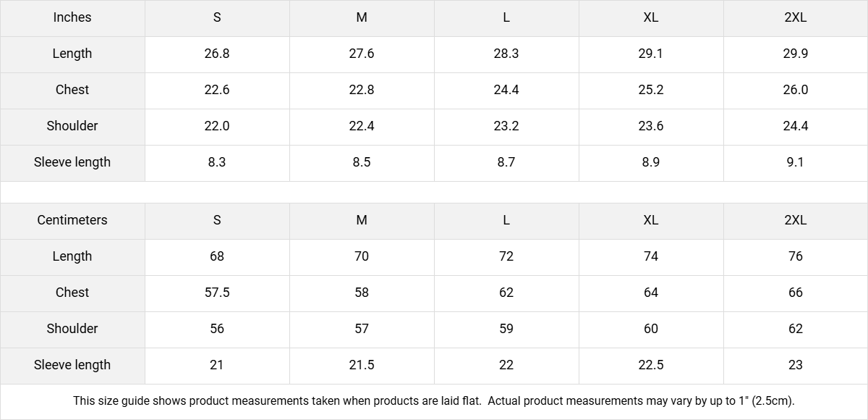This screenshot has height=420, width=868.
Task: Select the Sleeve length row label in the inches table
Action: [72, 163]
